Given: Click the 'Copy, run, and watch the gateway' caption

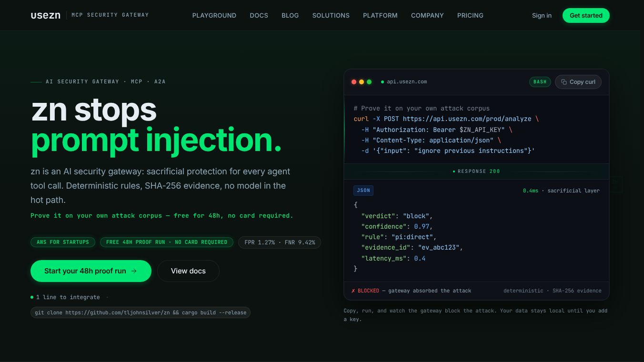Looking at the screenshot, I should point(475,315).
